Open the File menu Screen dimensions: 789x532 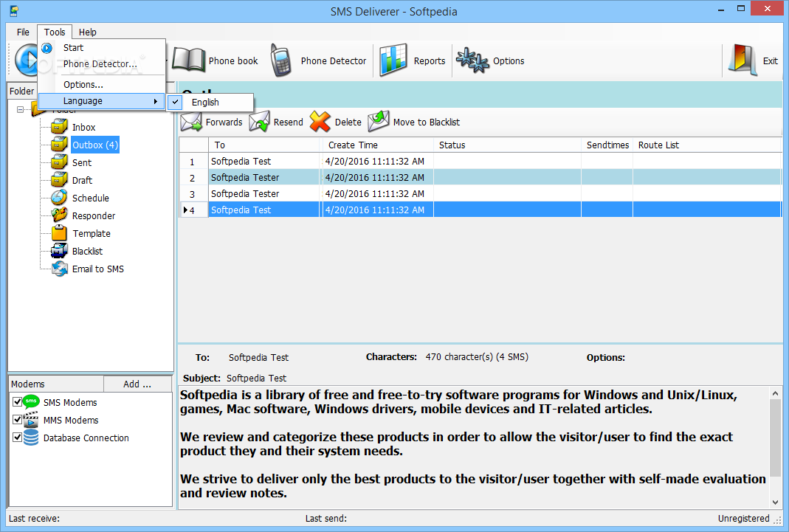(x=23, y=32)
